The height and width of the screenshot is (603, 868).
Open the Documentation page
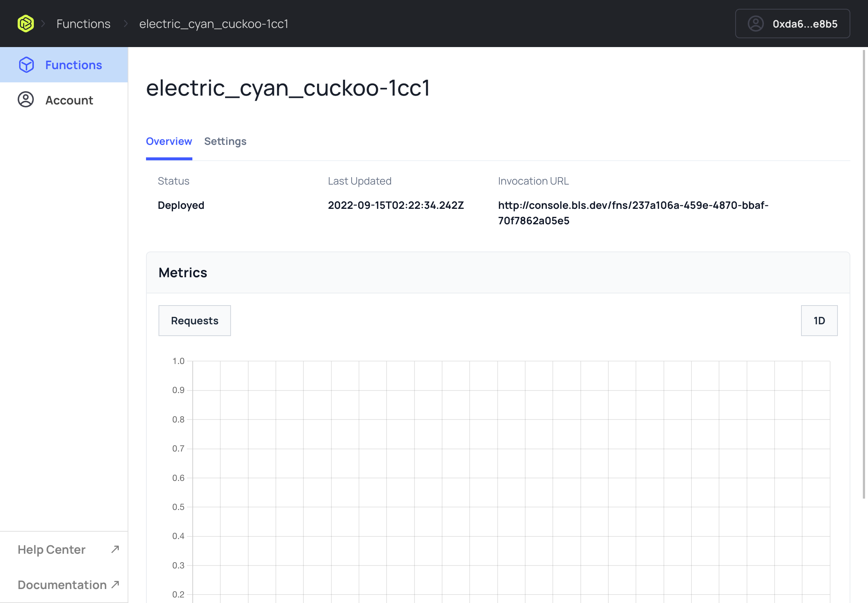[x=63, y=584]
